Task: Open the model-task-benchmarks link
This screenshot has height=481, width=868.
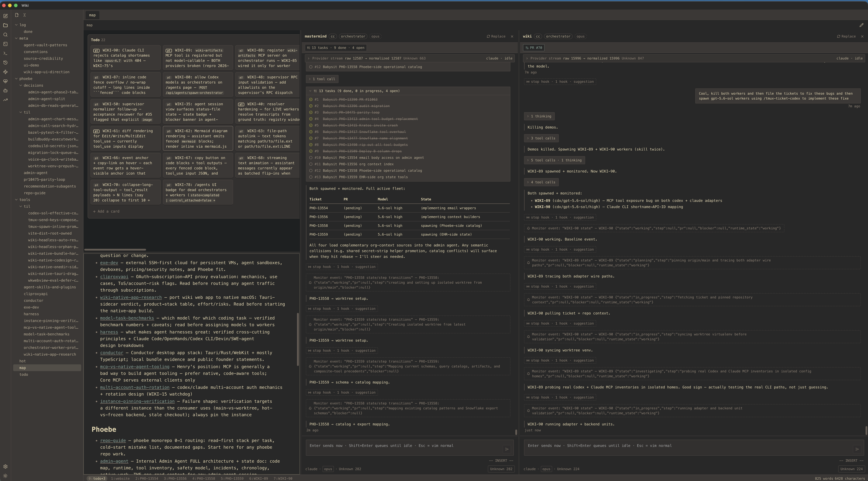Action: (127, 318)
